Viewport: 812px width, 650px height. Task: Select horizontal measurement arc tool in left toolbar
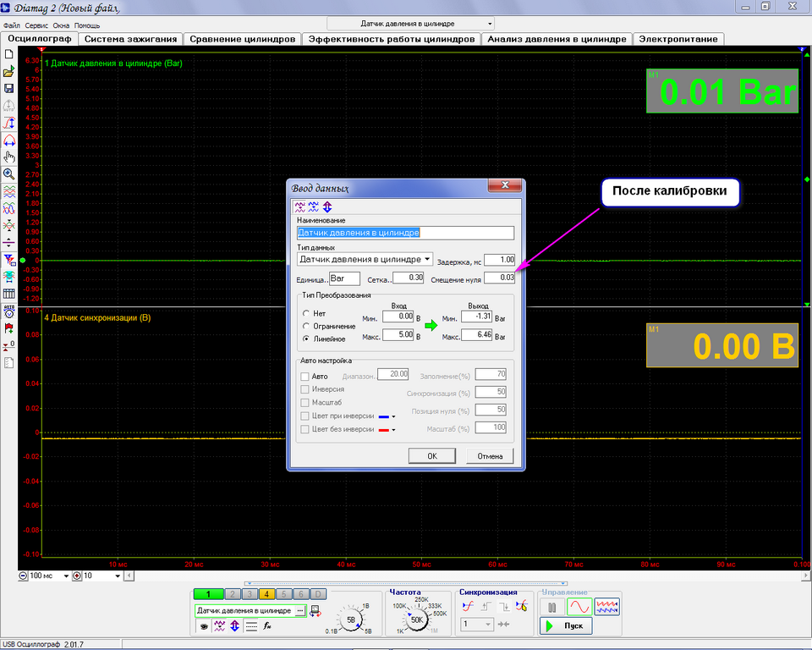(x=8, y=140)
